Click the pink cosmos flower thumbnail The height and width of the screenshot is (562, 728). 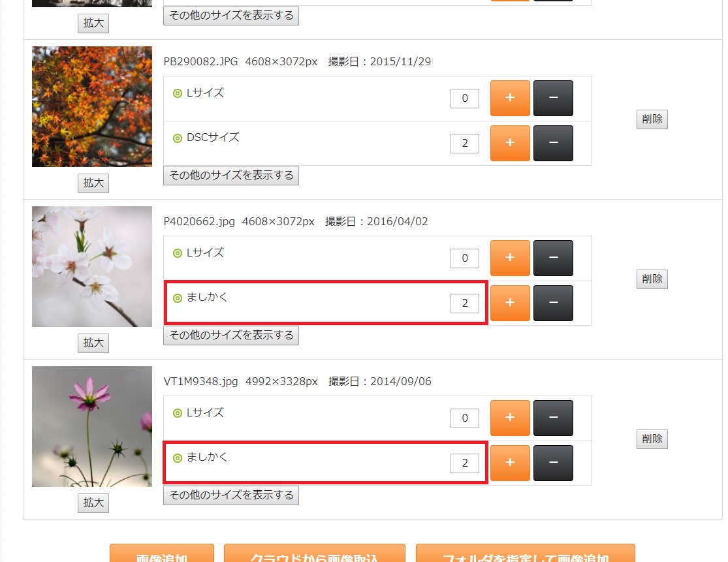[x=92, y=426]
